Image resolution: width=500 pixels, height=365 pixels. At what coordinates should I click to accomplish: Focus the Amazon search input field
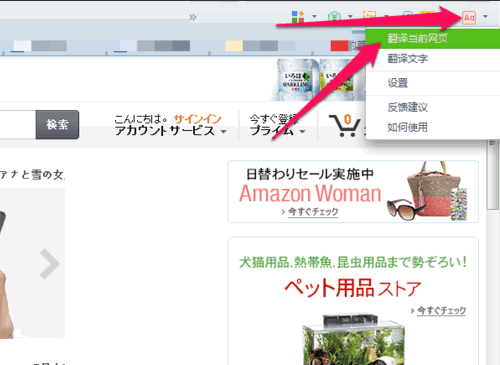17,125
